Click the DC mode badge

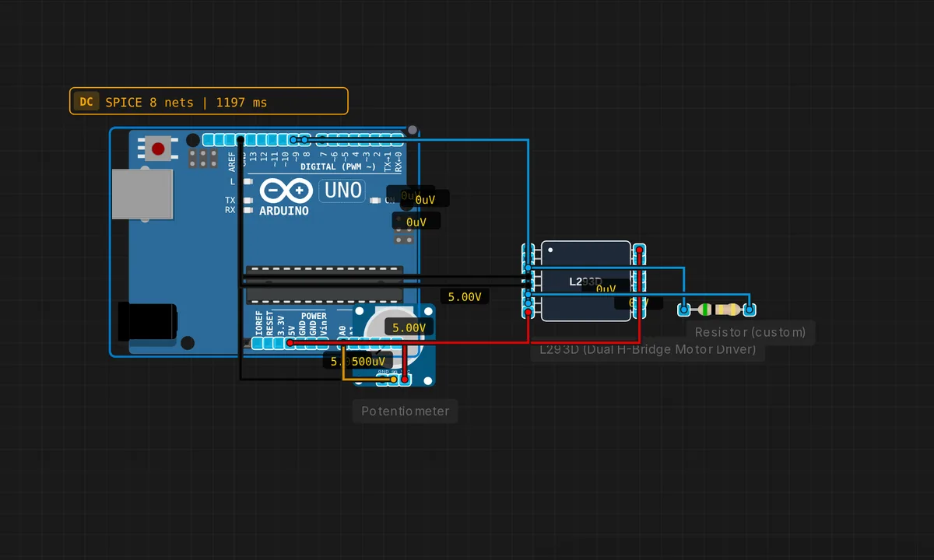(x=86, y=102)
